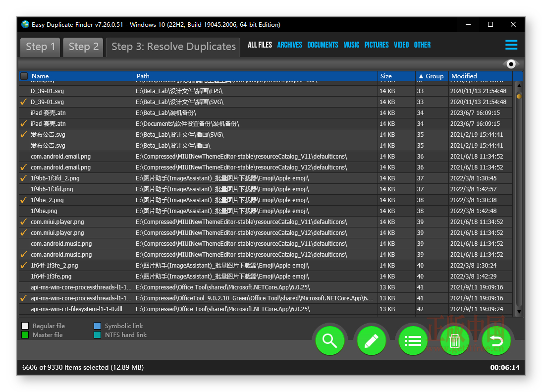
Task: Click the green trash delete button
Action: point(454,341)
